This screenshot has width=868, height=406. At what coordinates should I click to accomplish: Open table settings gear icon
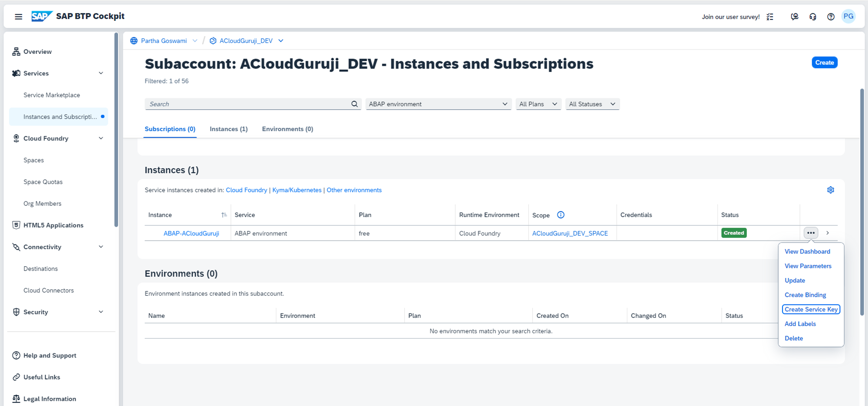coord(830,190)
